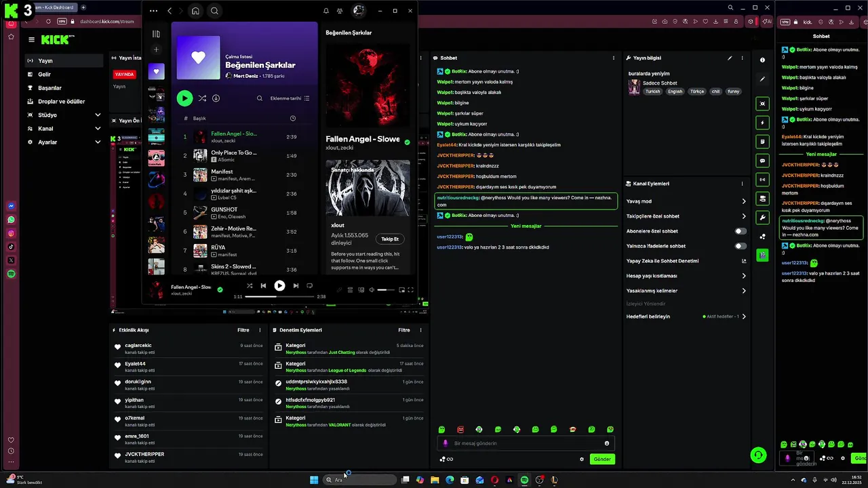Open Windows Start button on taskbar

(314, 480)
